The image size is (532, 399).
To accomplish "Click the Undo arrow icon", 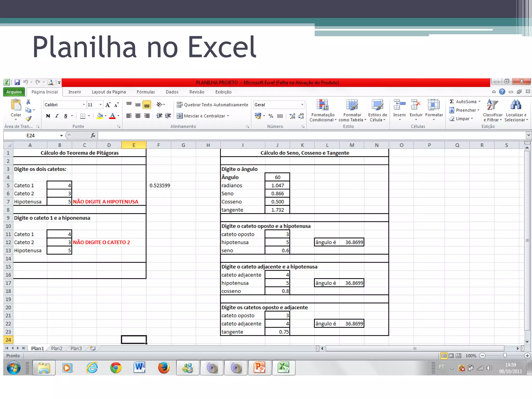I will [x=25, y=82].
